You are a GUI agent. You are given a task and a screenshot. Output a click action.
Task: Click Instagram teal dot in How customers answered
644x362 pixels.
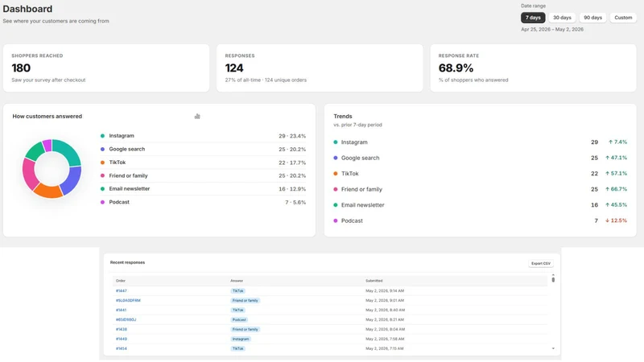pyautogui.click(x=103, y=136)
